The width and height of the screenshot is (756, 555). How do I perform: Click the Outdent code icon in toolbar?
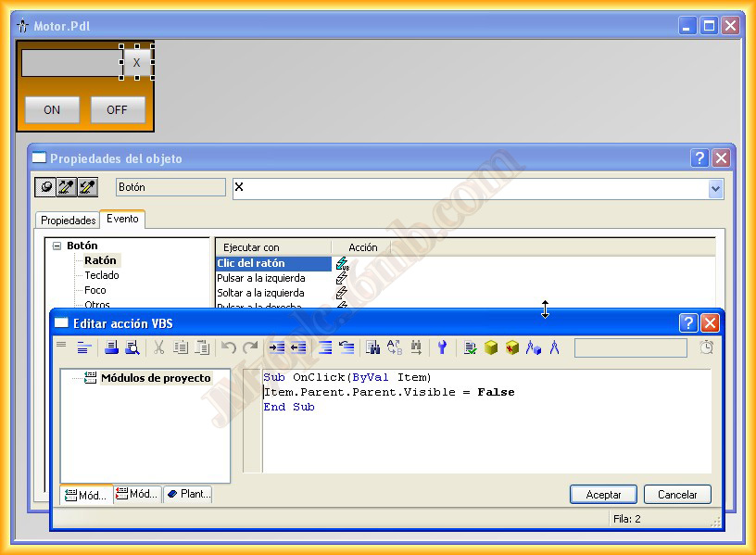point(298,347)
